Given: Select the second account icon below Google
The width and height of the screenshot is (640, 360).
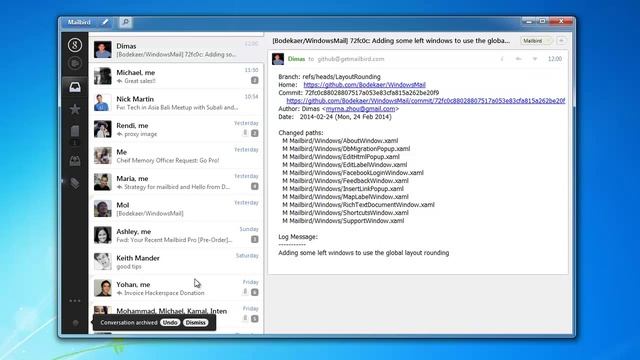Looking at the screenshot, I should [75, 63].
